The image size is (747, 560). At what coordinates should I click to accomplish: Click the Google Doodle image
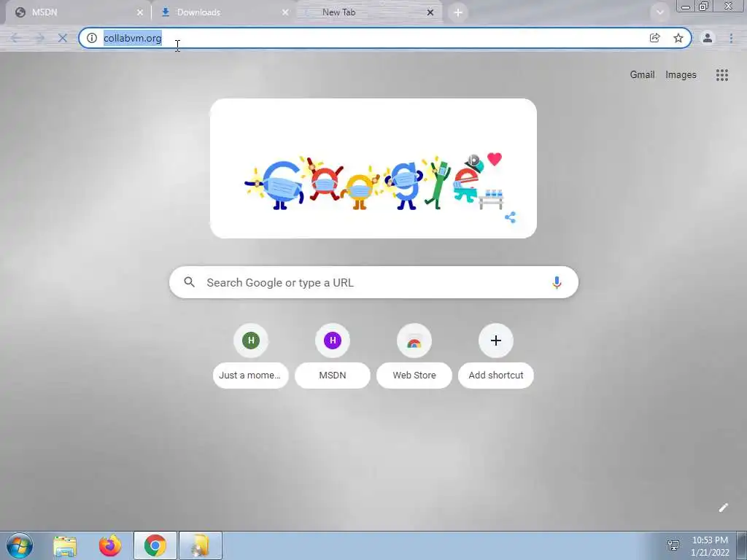tap(373, 168)
